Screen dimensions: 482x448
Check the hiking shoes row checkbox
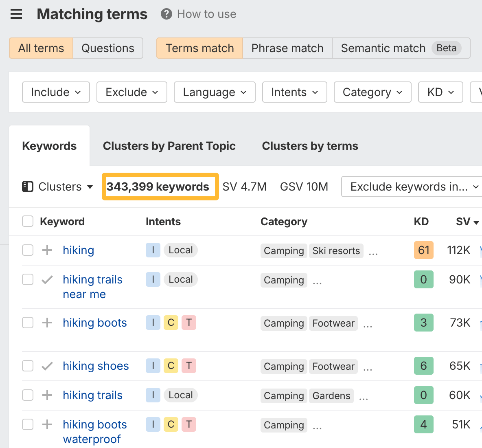(x=28, y=366)
